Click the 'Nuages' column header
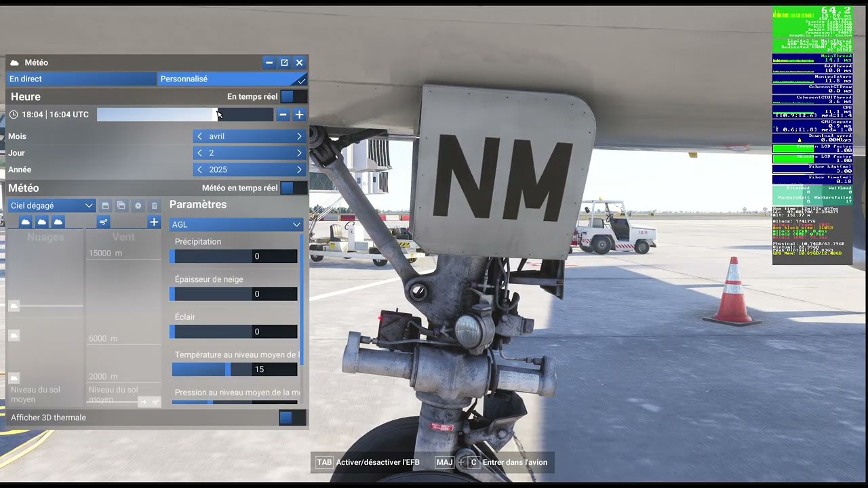 [45, 237]
